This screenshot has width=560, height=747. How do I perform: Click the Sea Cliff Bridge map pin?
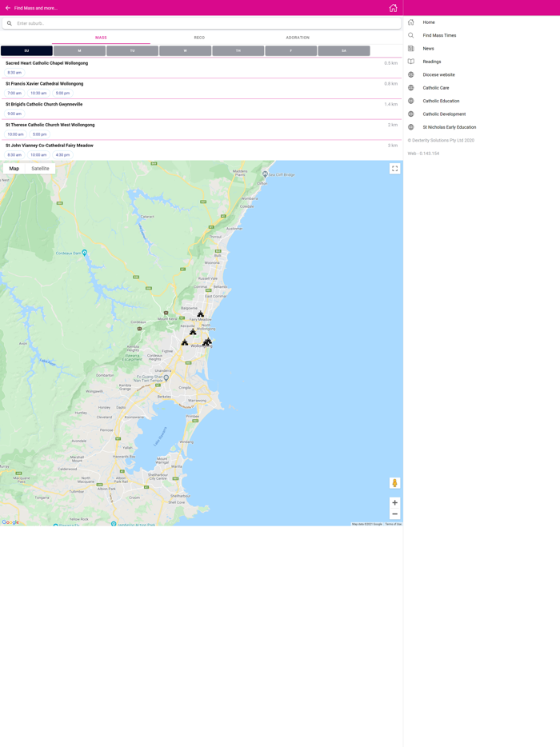pyautogui.click(x=265, y=175)
